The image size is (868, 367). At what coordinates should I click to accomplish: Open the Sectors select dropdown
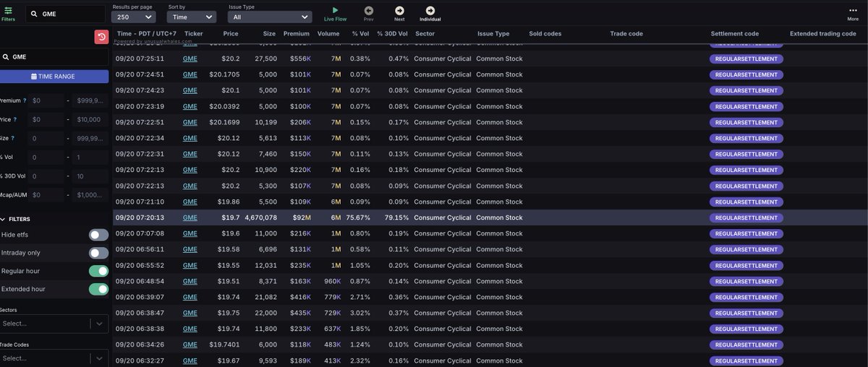pos(54,324)
